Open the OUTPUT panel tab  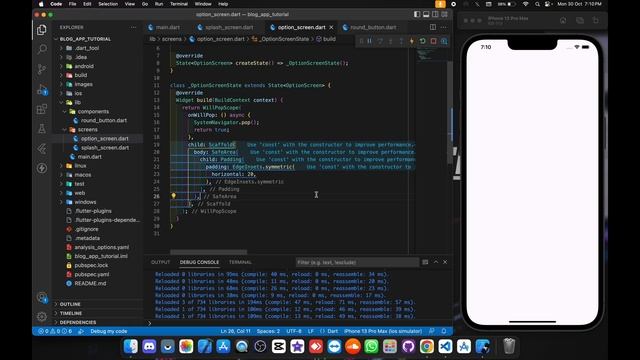(x=160, y=262)
